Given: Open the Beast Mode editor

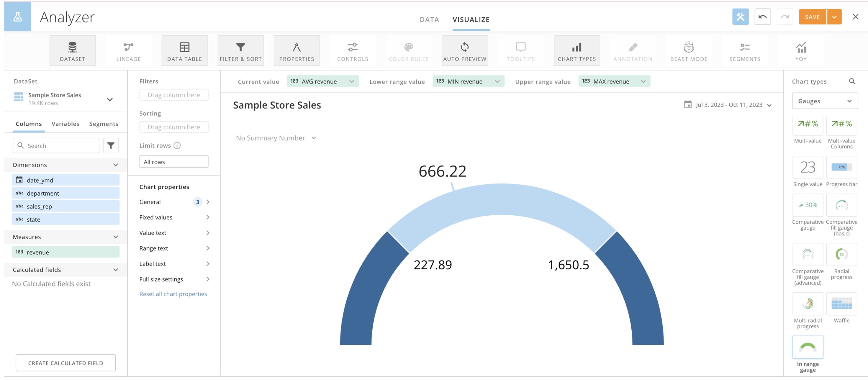Looking at the screenshot, I should [688, 50].
